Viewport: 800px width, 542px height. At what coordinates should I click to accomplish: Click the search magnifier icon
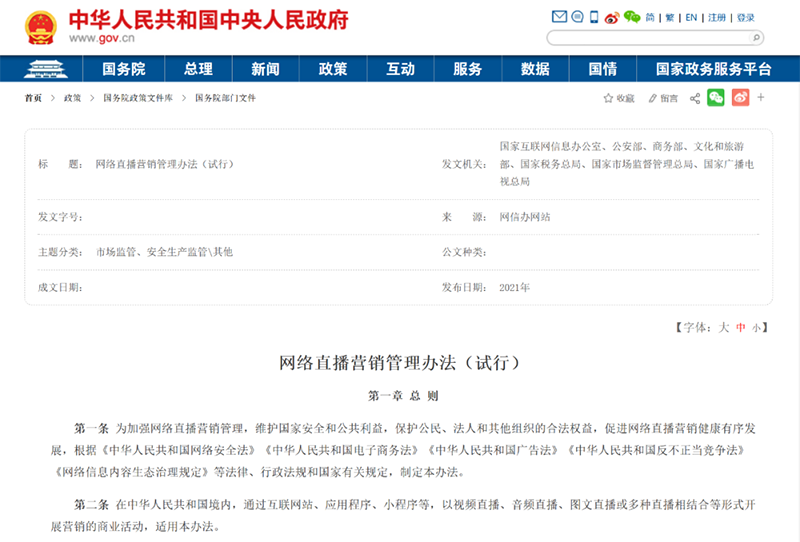[x=756, y=37]
